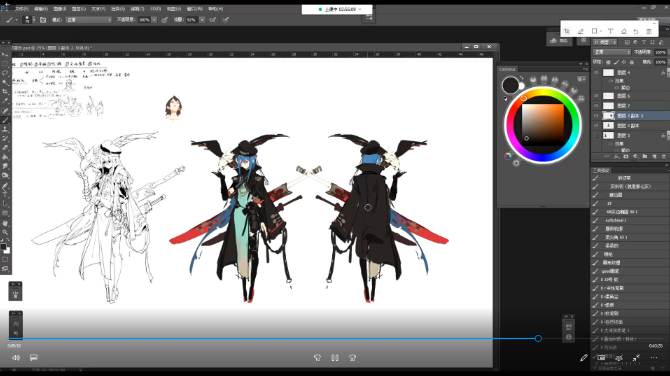Open the brush mode dropdown 正常
Screen dimensions: 670x376
coord(88,20)
